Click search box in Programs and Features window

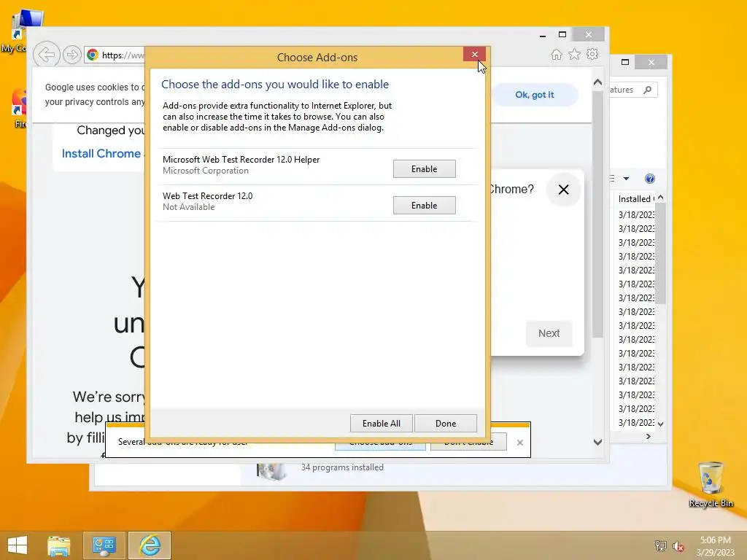pyautogui.click(x=634, y=90)
